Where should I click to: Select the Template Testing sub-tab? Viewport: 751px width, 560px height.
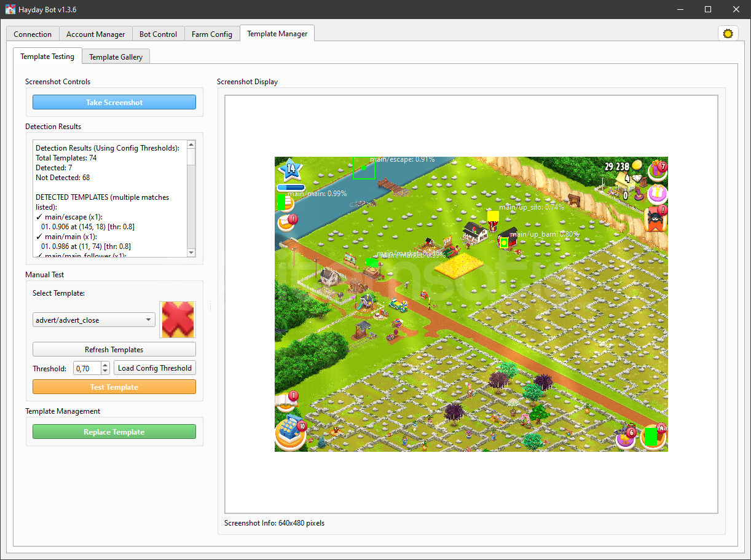47,56
